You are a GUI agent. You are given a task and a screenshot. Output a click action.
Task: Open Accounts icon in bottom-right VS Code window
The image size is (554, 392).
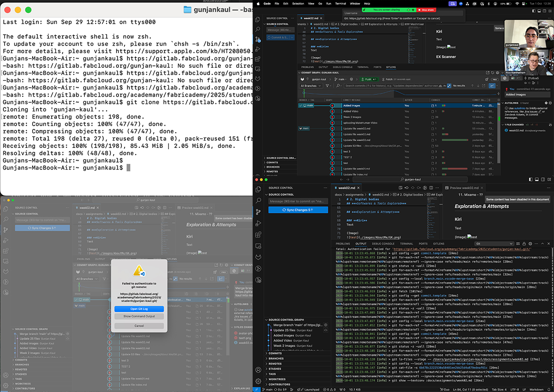click(x=258, y=370)
